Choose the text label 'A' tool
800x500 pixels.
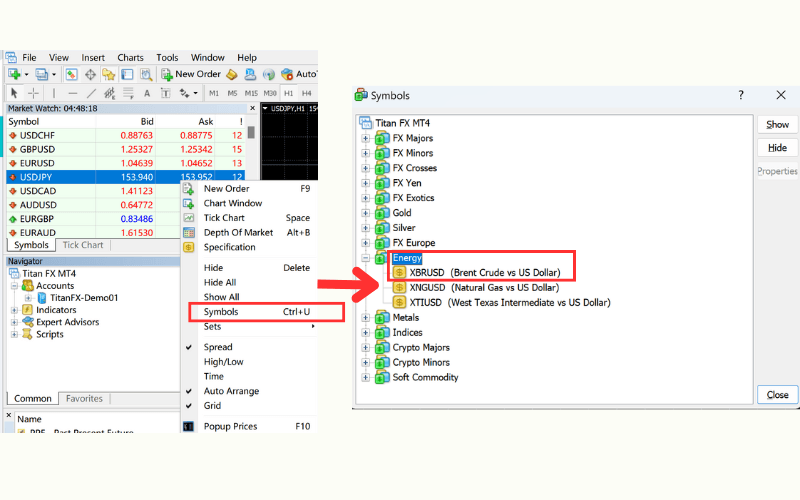tap(146, 93)
